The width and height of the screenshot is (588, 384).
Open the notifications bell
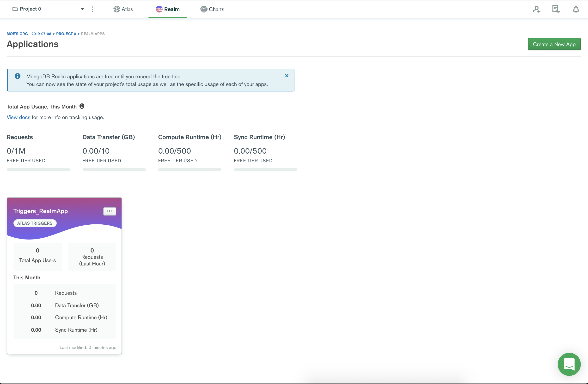coord(576,9)
